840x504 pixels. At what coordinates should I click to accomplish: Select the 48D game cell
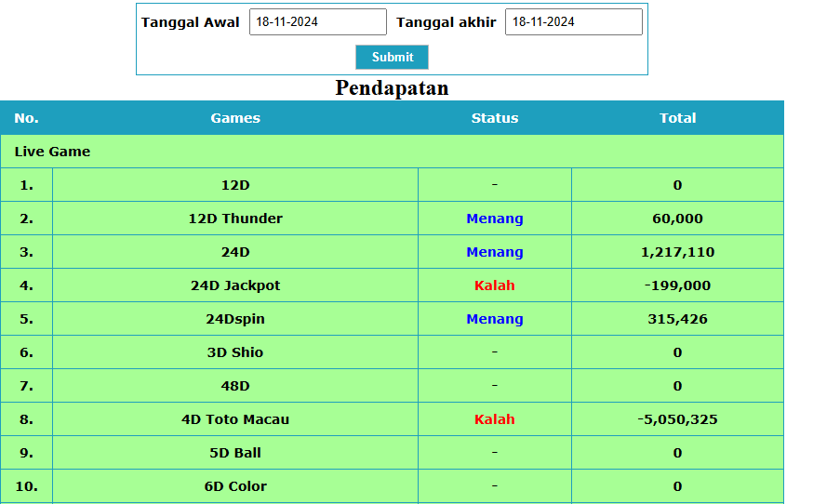pyautogui.click(x=235, y=386)
